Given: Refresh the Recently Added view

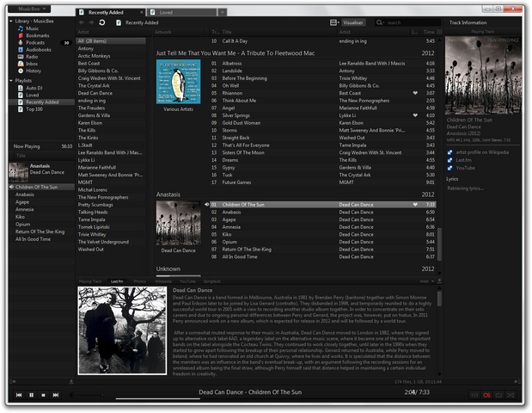Looking at the screenshot, I should 101,22.
